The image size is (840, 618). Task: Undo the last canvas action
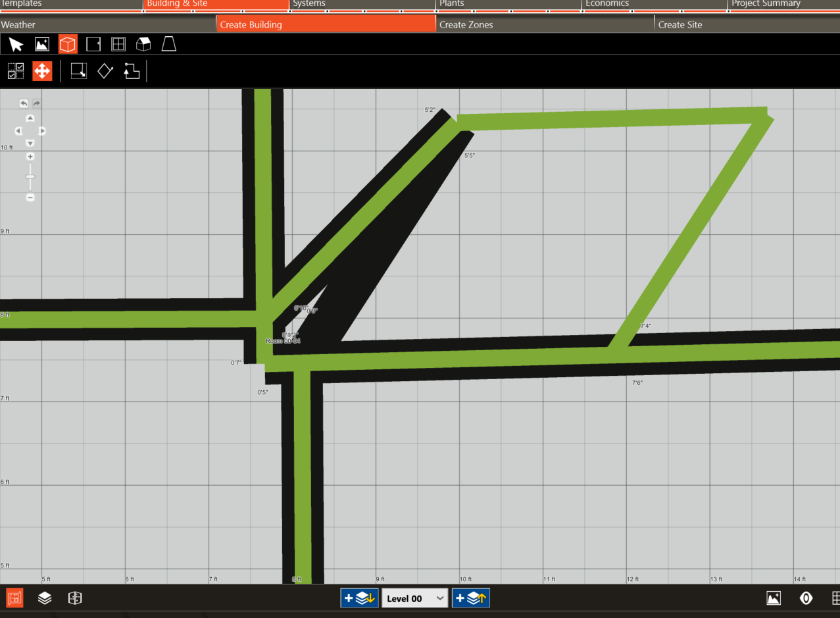[24, 103]
